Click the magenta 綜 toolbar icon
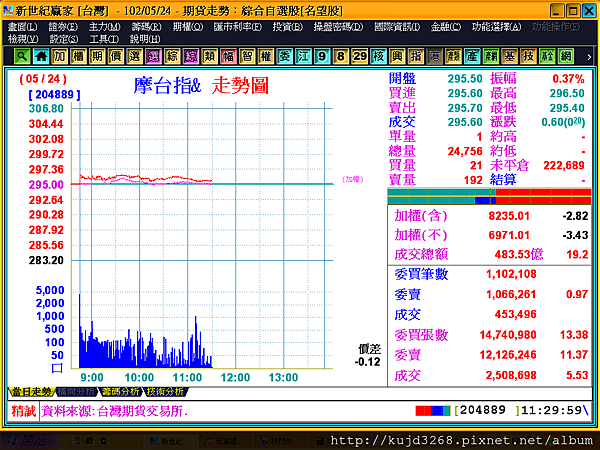600x450 pixels. [191, 56]
